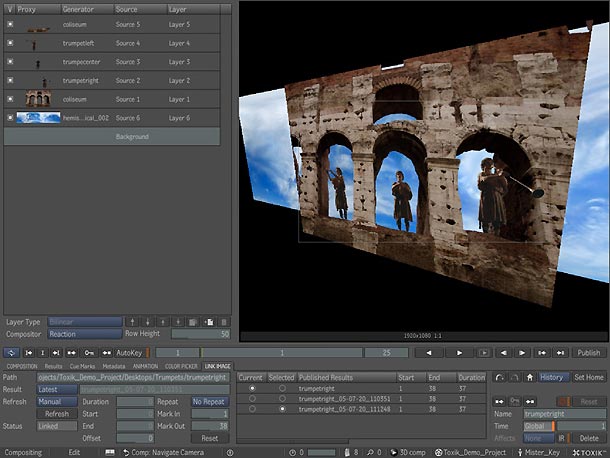Click the home icon beside History
The height and width of the screenshot is (458, 610).
(529, 377)
